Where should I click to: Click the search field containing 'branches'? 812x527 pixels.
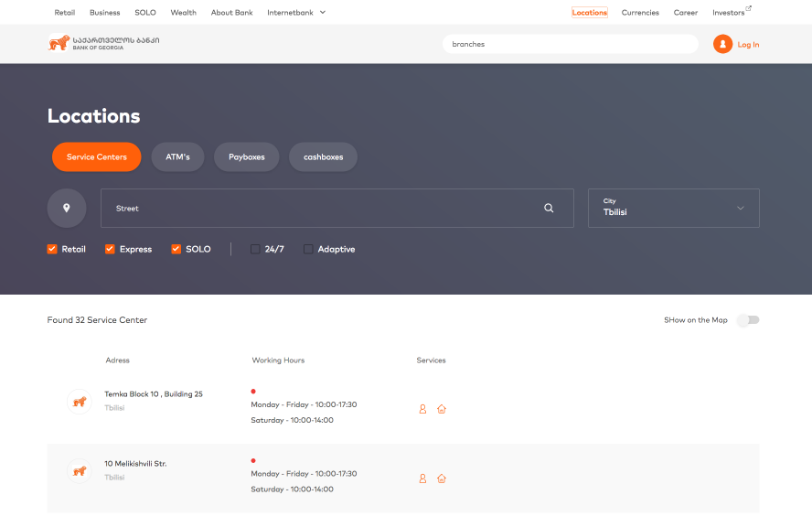(x=570, y=44)
